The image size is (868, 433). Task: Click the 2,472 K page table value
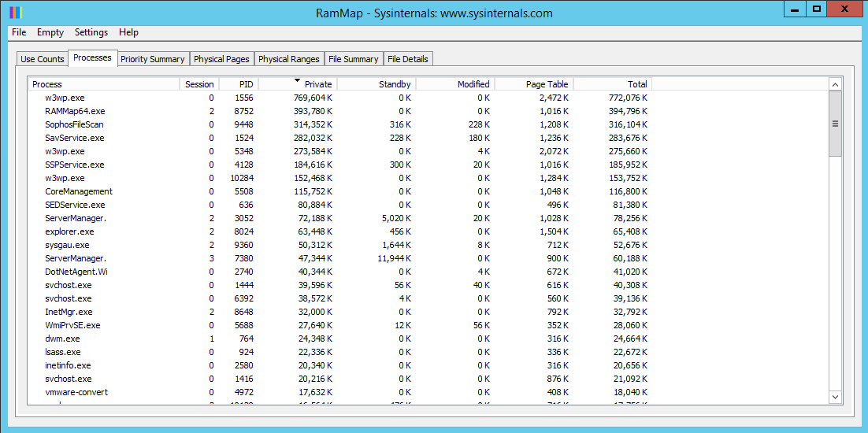point(554,98)
